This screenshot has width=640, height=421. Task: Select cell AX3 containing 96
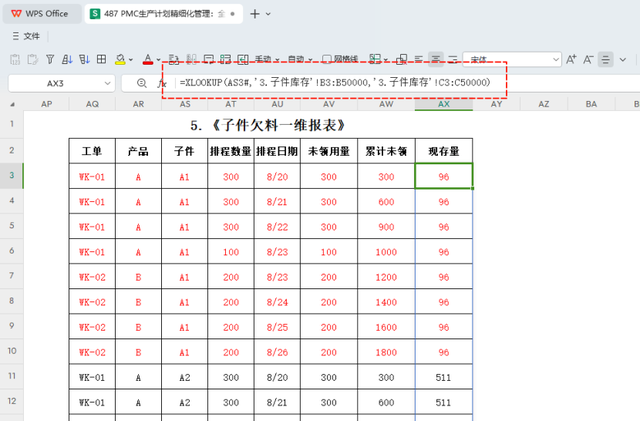444,176
